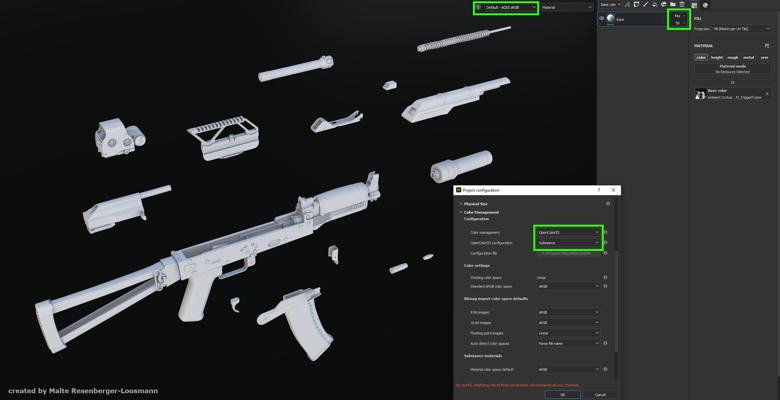Close the Project configuration dialog
Viewport: 780px width, 400px height.
(x=613, y=190)
